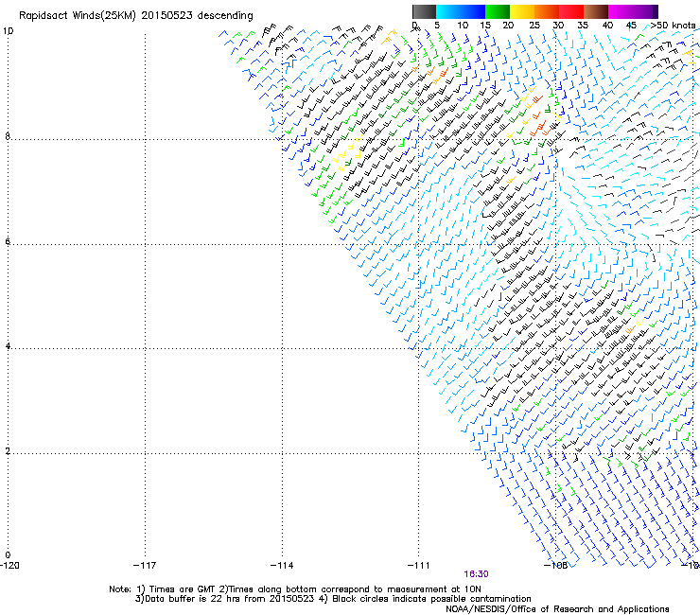700x615 pixels.
Task: Click the latitude axis label '6'
Action: [x=8, y=241]
